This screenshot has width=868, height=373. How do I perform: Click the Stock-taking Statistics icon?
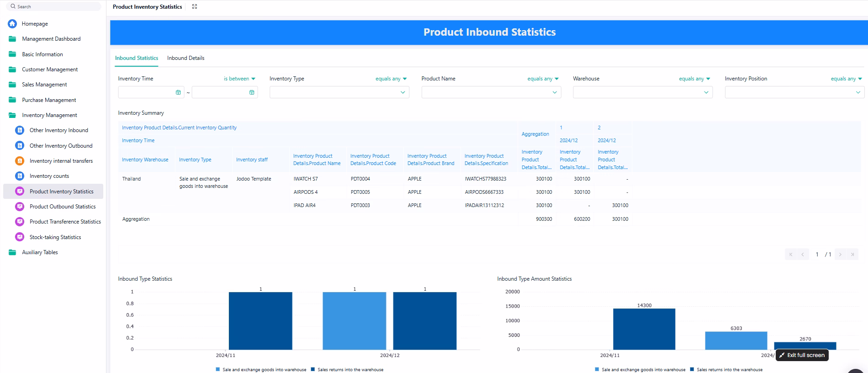[x=20, y=237]
